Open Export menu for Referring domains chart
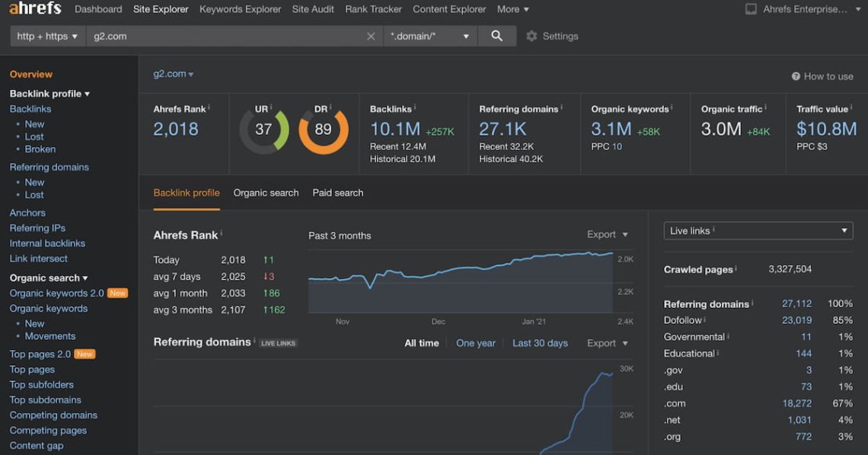Viewport: 868px width, 455px height. pos(608,343)
